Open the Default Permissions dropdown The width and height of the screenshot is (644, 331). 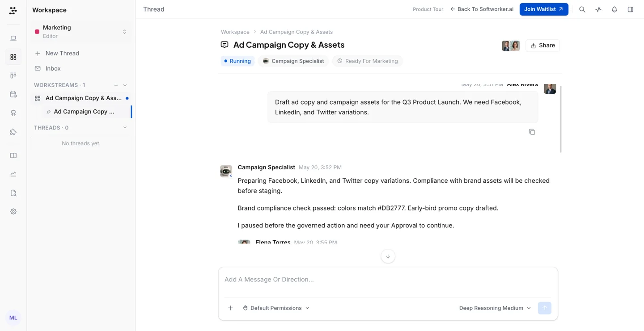[x=276, y=308]
